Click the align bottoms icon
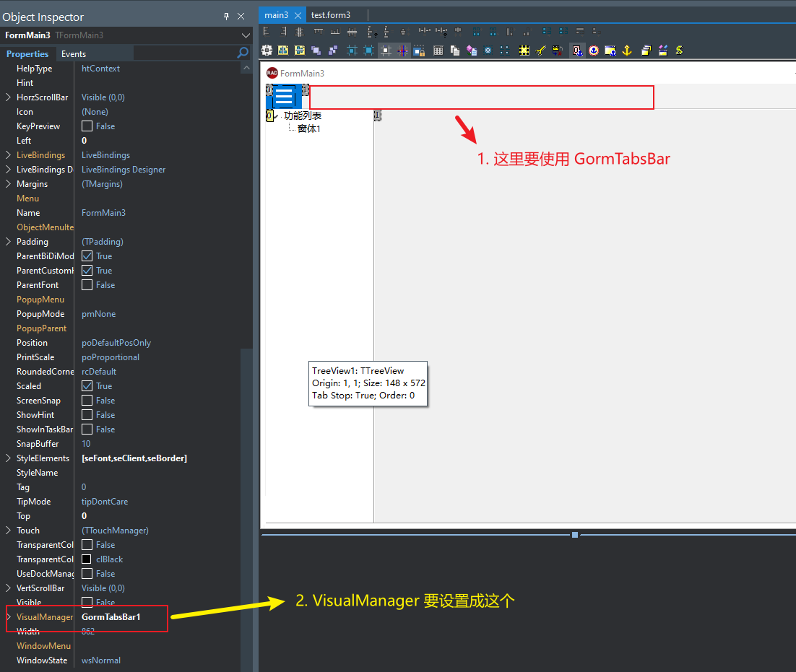796x672 pixels. click(335, 32)
